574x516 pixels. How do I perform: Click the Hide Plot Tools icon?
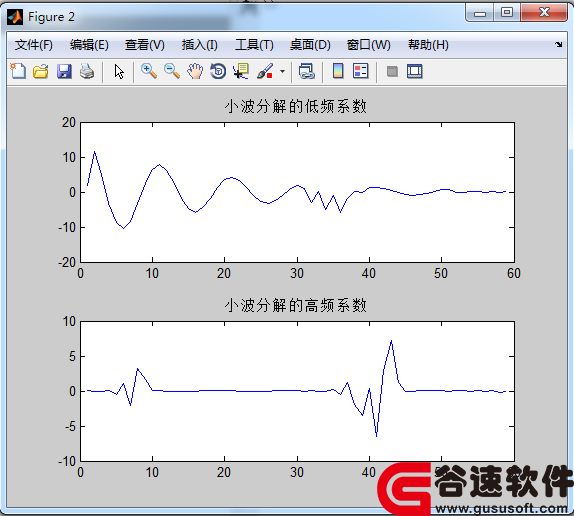(392, 71)
